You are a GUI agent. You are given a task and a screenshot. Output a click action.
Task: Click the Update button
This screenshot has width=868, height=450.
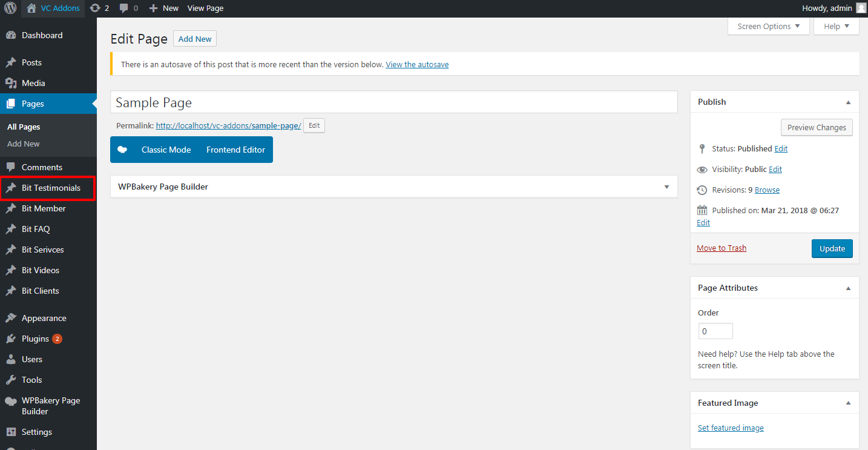pyautogui.click(x=832, y=248)
